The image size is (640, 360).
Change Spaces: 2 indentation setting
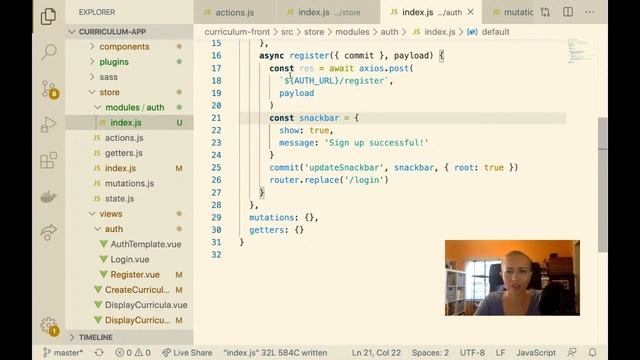(430, 353)
